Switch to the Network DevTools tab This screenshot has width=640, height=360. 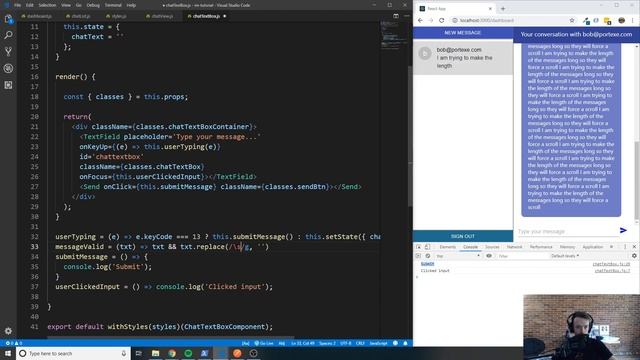click(514, 247)
